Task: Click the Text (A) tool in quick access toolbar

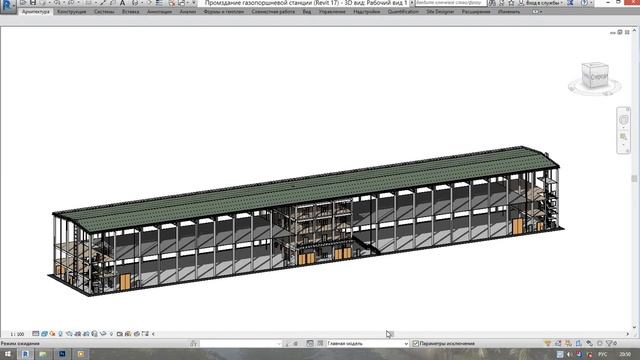Action: (x=122, y=2)
